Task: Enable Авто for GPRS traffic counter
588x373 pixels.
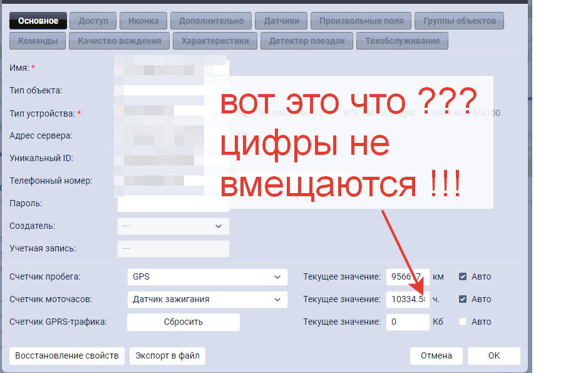Action: point(463,322)
